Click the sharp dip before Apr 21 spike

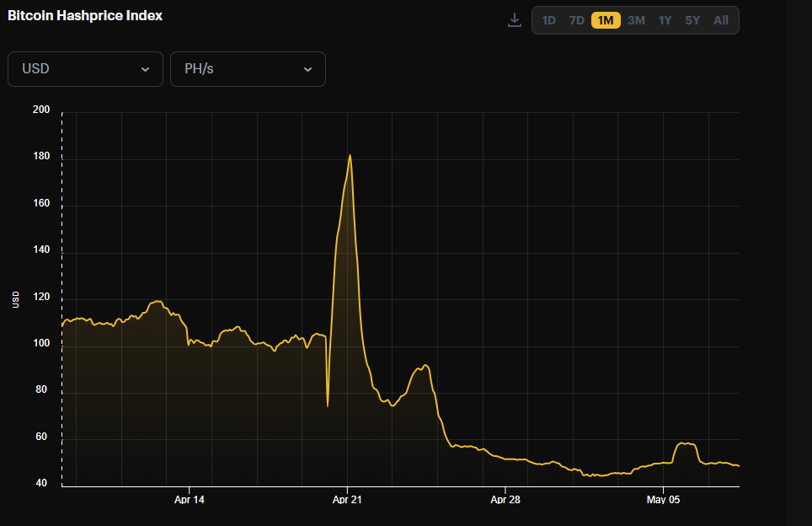(328, 405)
